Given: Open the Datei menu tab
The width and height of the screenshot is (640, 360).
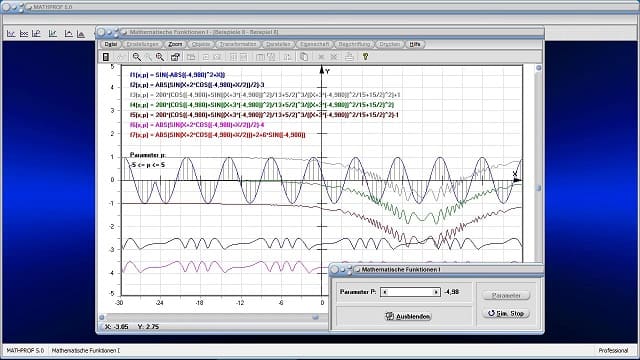Looking at the screenshot, I should pos(110,44).
